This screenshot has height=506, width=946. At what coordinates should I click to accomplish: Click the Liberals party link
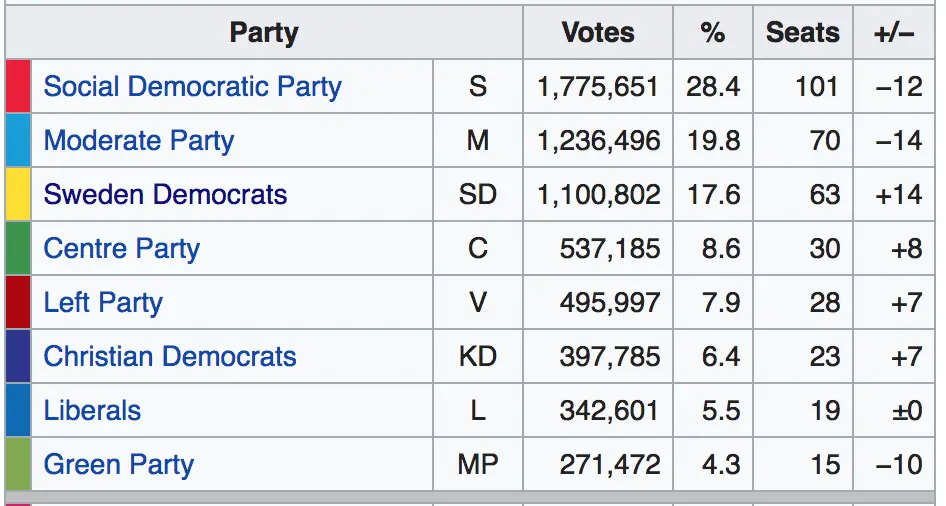tap(92, 411)
